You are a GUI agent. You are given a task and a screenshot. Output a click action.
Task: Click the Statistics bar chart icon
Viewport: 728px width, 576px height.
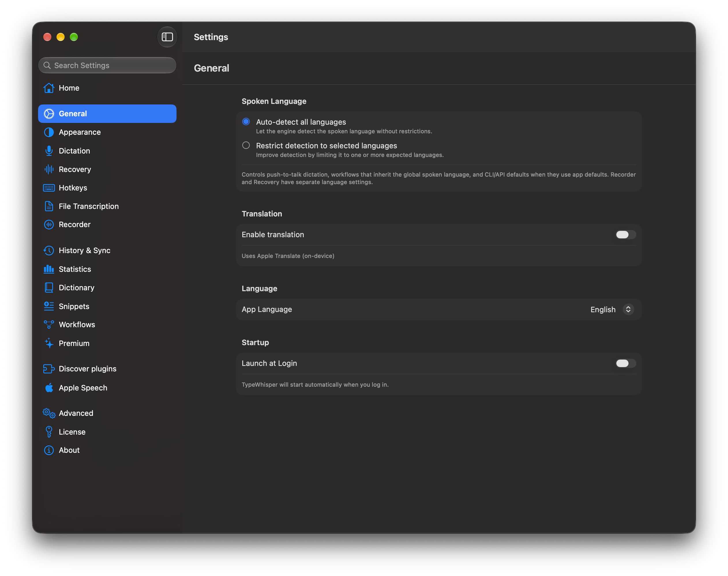pos(49,269)
